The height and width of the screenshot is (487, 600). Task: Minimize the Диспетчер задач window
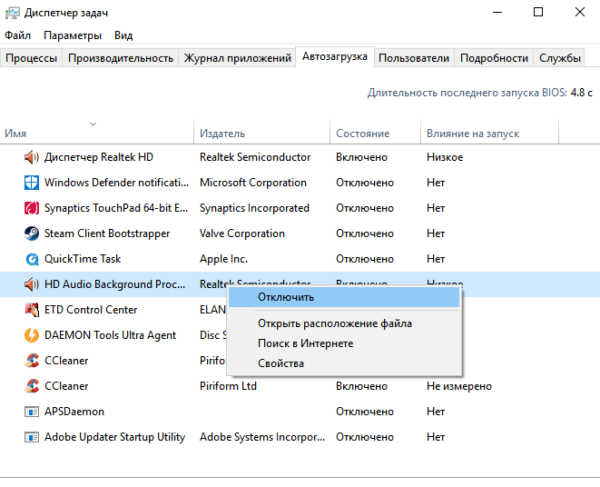coord(497,12)
